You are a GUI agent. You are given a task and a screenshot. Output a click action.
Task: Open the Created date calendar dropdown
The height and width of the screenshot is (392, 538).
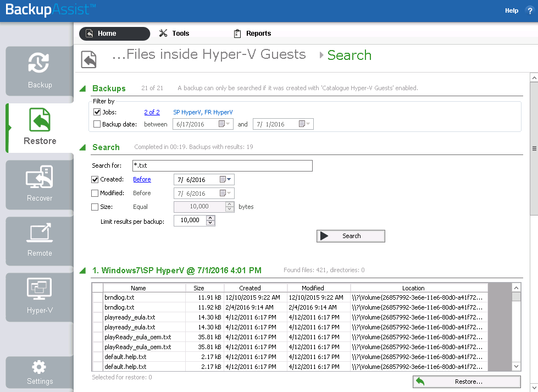225,179
